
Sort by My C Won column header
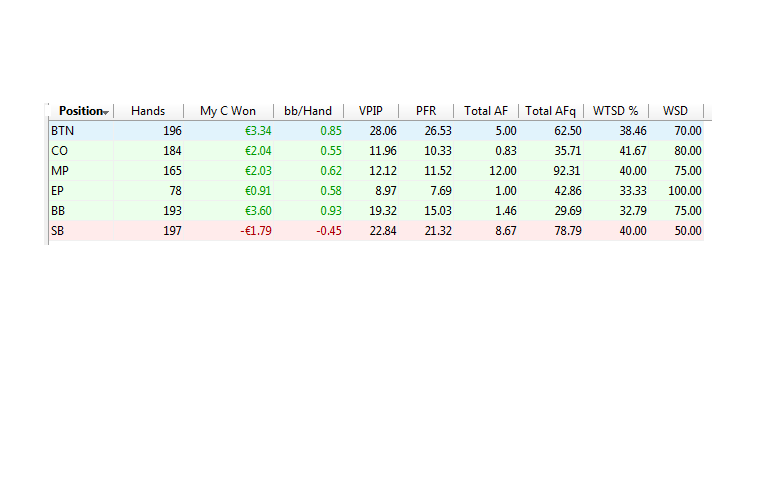(228, 111)
